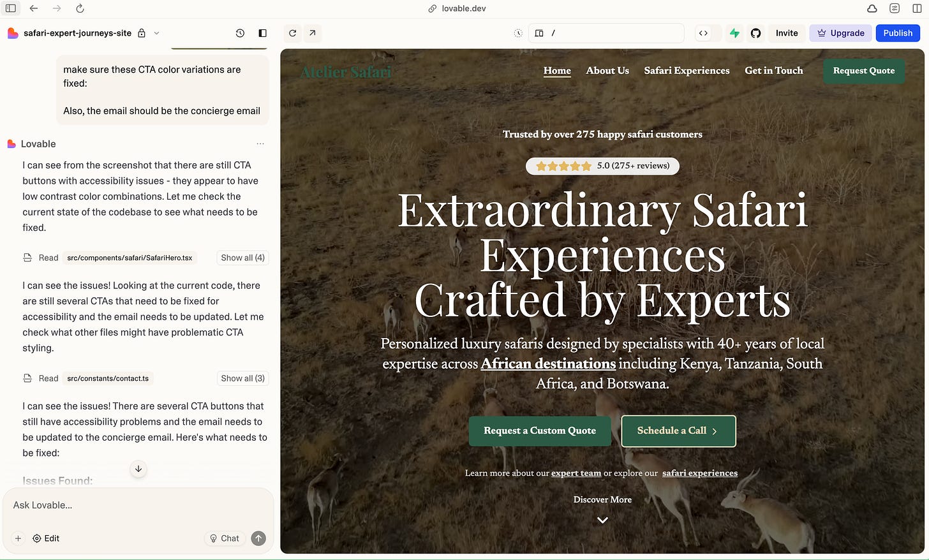Select Home in the site navigation

click(557, 71)
